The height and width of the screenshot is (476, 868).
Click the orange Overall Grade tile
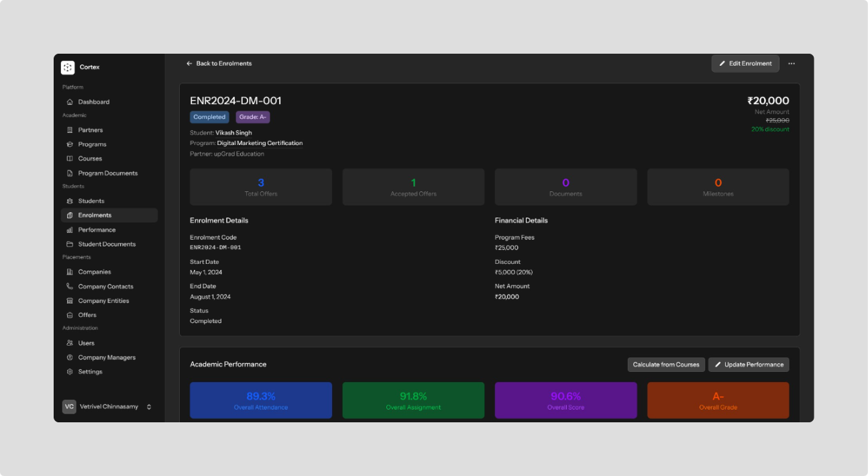pos(718,400)
